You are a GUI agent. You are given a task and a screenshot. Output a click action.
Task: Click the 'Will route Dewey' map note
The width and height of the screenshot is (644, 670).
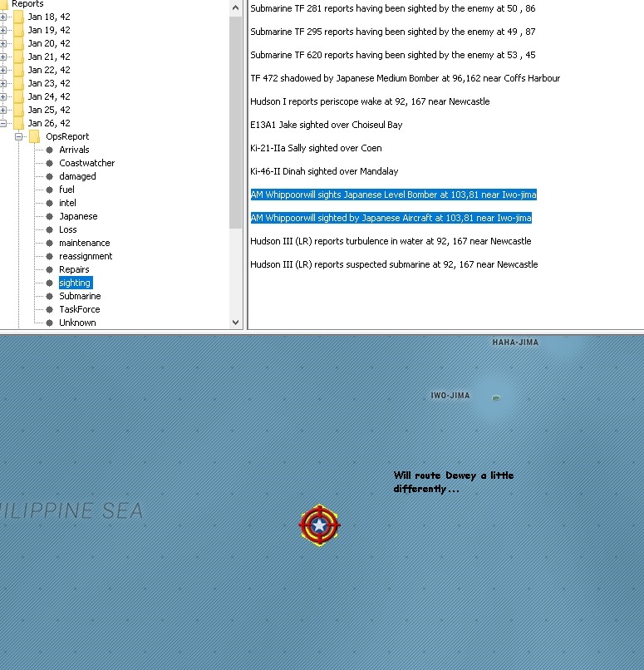point(454,482)
